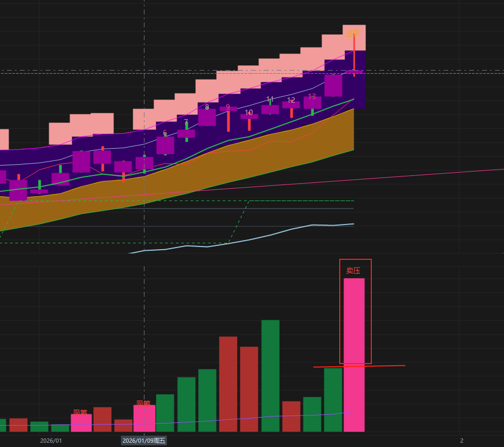Pick the candle numbered 12
This screenshot has width=504, height=447.
tap(291, 105)
